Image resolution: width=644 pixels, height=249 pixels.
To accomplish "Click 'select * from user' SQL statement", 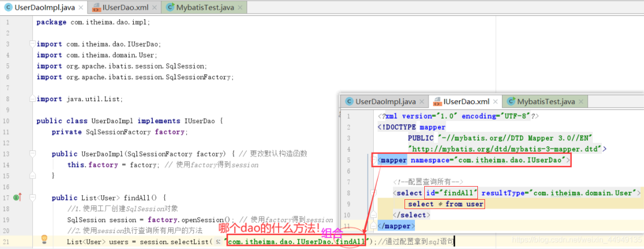I will pos(445,204).
